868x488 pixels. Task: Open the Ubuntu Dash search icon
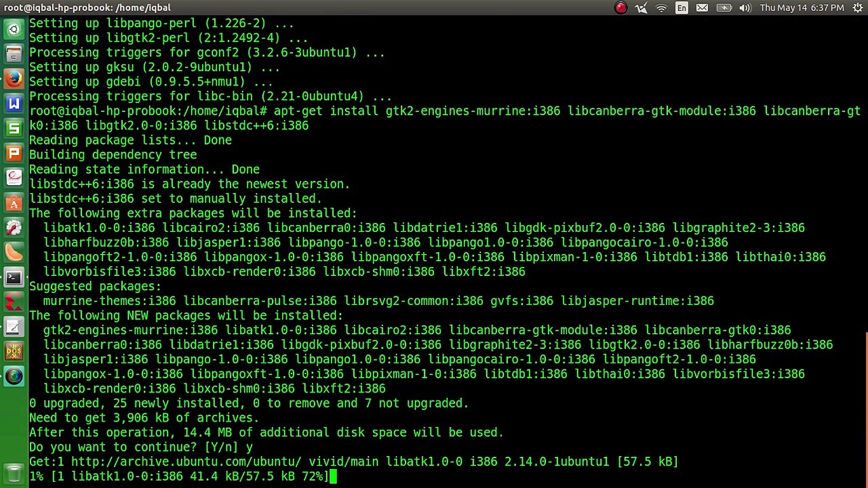(14, 30)
